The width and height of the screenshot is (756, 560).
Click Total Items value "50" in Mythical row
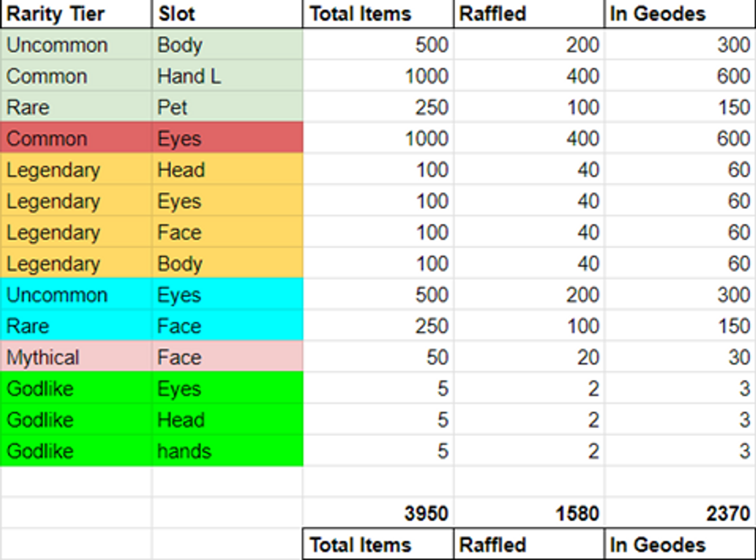(x=378, y=357)
